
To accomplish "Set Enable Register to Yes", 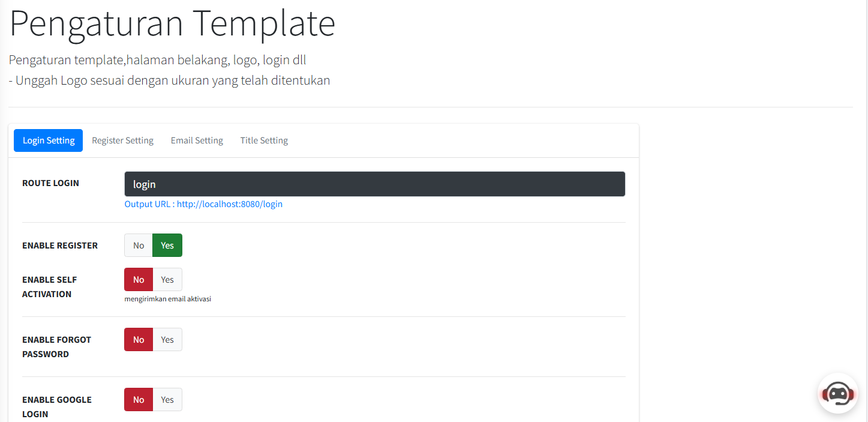I will click(167, 246).
